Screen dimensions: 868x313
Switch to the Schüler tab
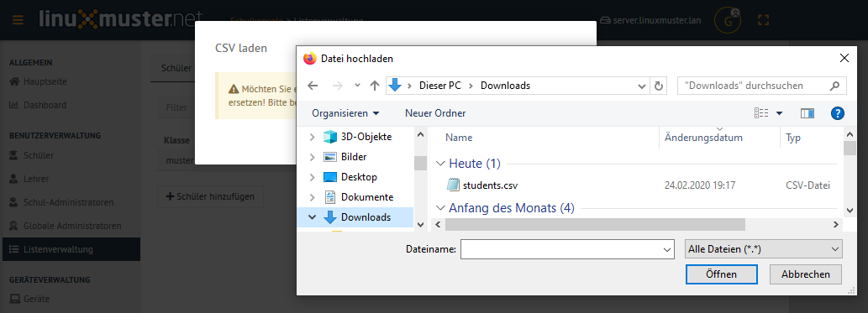click(176, 69)
